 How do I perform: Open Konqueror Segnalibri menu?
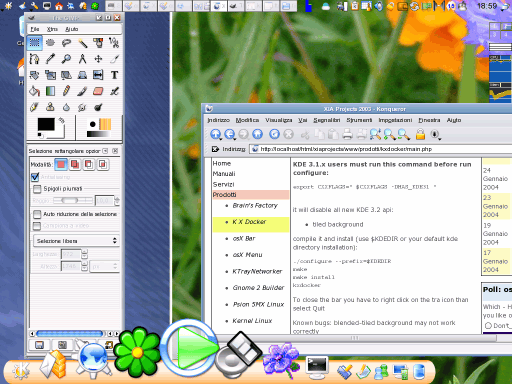(327, 120)
